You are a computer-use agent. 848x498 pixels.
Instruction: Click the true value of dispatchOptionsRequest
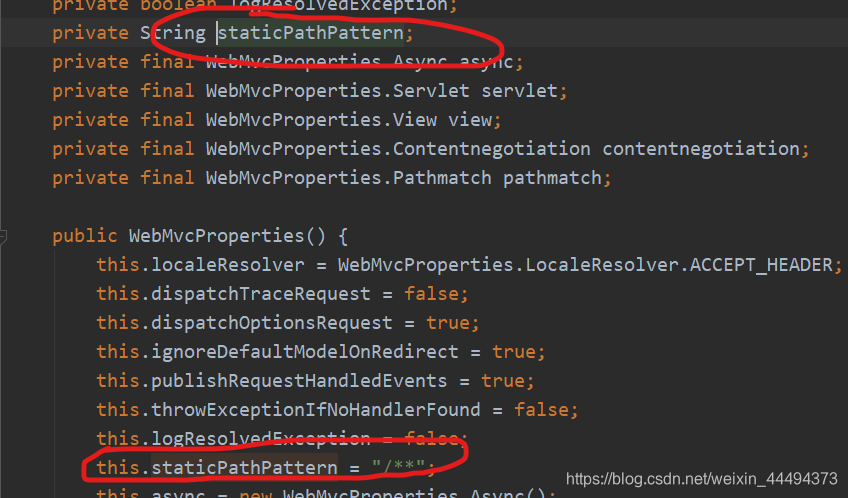[x=448, y=323]
